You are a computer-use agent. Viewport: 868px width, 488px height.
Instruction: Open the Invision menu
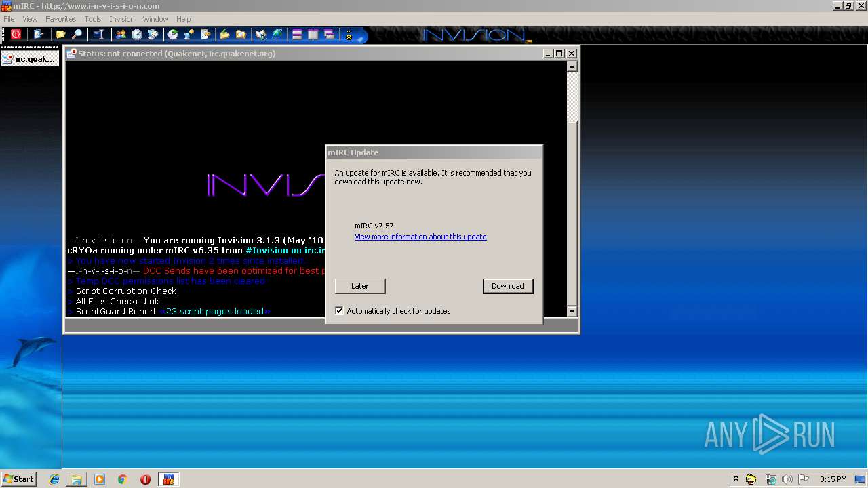pos(122,19)
